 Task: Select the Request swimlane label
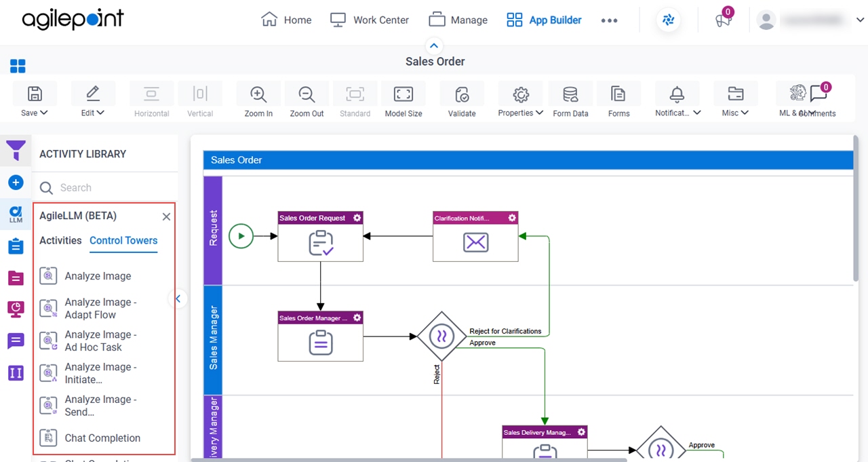pos(213,229)
